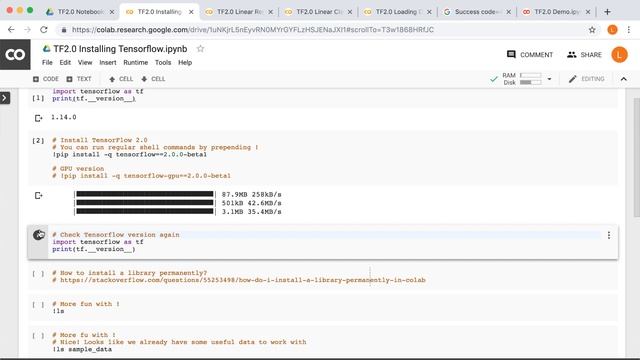Click the commented tensorflow-gpu install line
640x360 pixels.
pos(141,176)
